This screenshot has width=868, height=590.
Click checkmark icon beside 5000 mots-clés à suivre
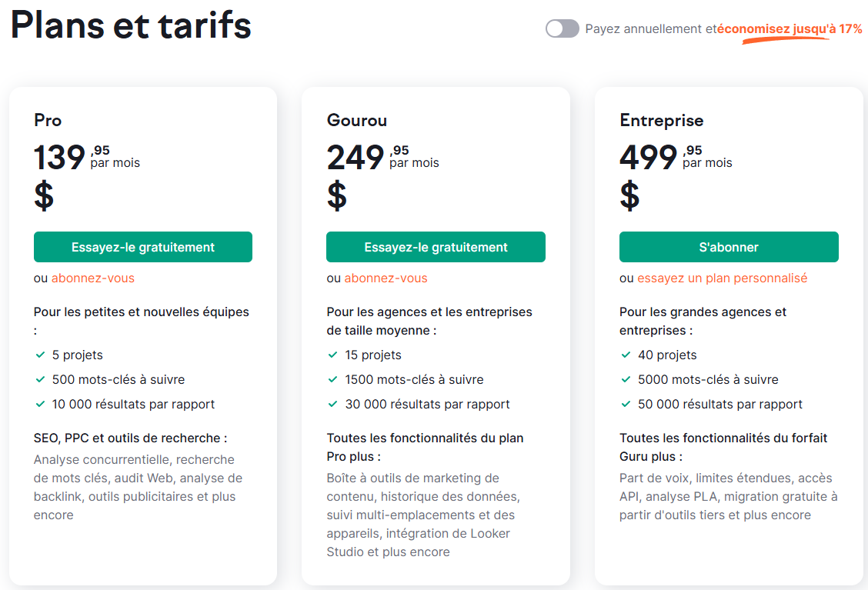click(x=626, y=379)
